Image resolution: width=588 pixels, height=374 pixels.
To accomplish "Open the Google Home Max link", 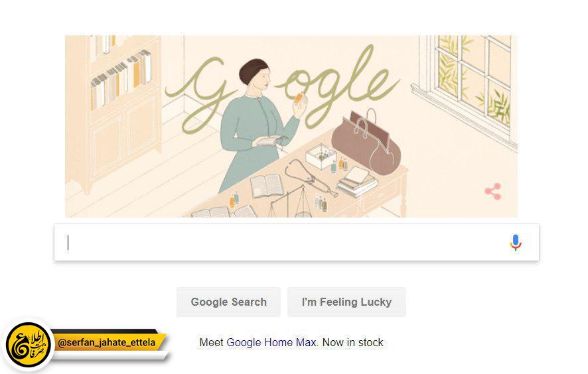I will pos(271,342).
